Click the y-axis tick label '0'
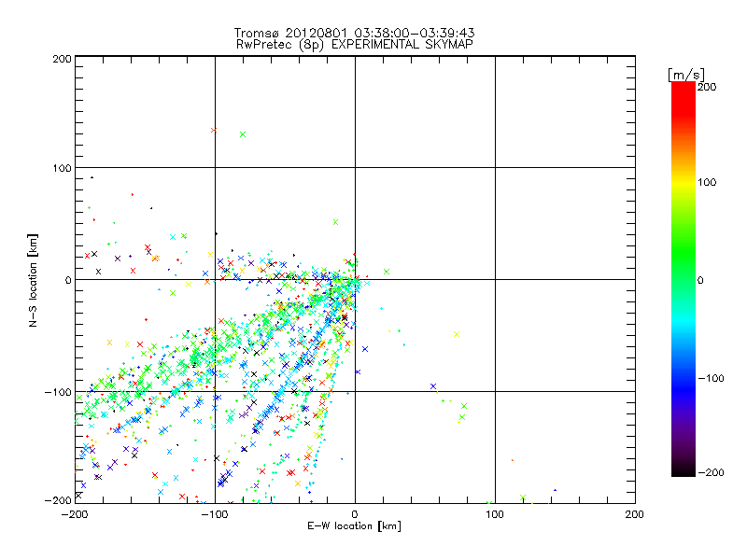 tap(68, 280)
